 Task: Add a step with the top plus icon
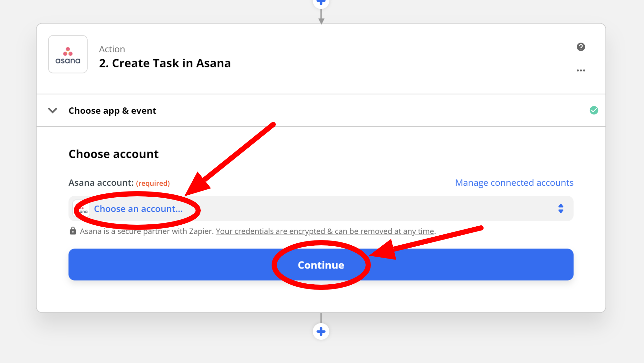click(x=321, y=3)
